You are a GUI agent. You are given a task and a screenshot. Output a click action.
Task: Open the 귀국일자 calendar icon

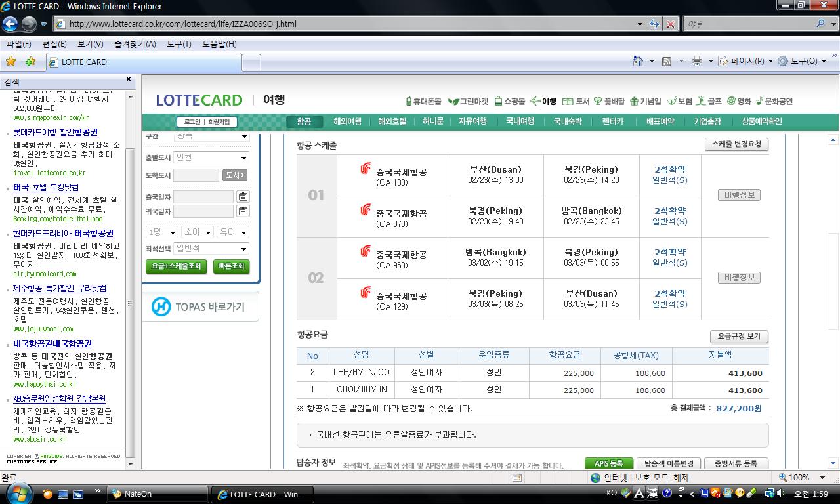(x=243, y=211)
